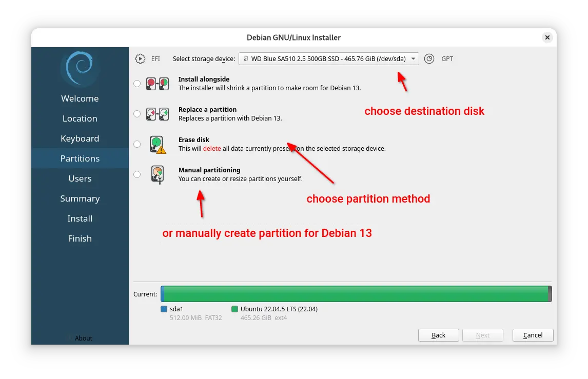This screenshot has height=379, width=588.
Task: Click the Next button
Action: tap(483, 335)
